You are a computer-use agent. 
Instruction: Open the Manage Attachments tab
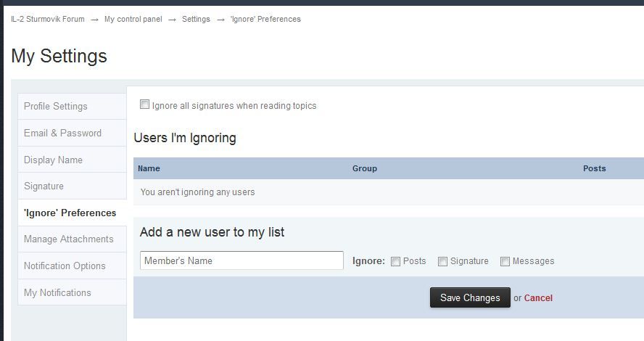click(68, 239)
